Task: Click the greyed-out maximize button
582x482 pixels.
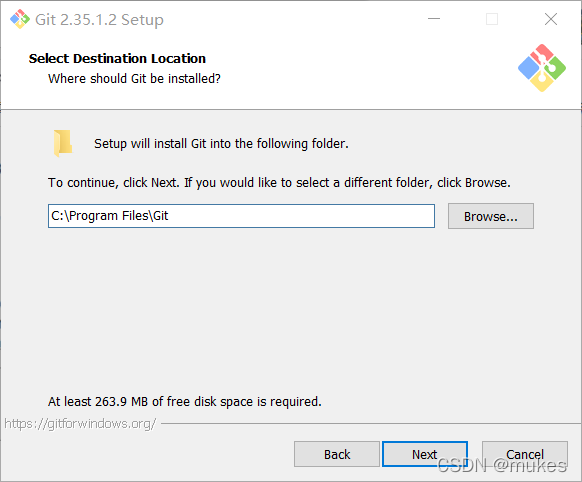Action: (x=492, y=19)
